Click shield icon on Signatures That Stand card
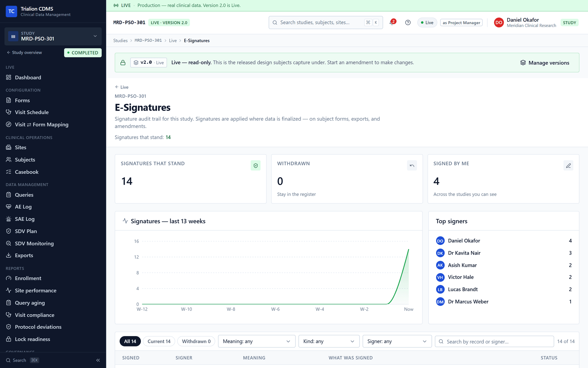588x368 pixels. [x=255, y=166]
